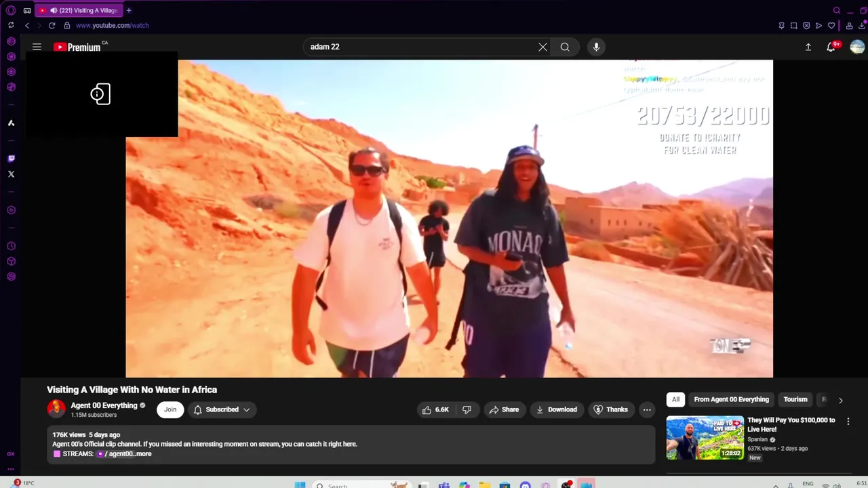
Task: Open browser tab search magnifier
Action: click(837, 10)
